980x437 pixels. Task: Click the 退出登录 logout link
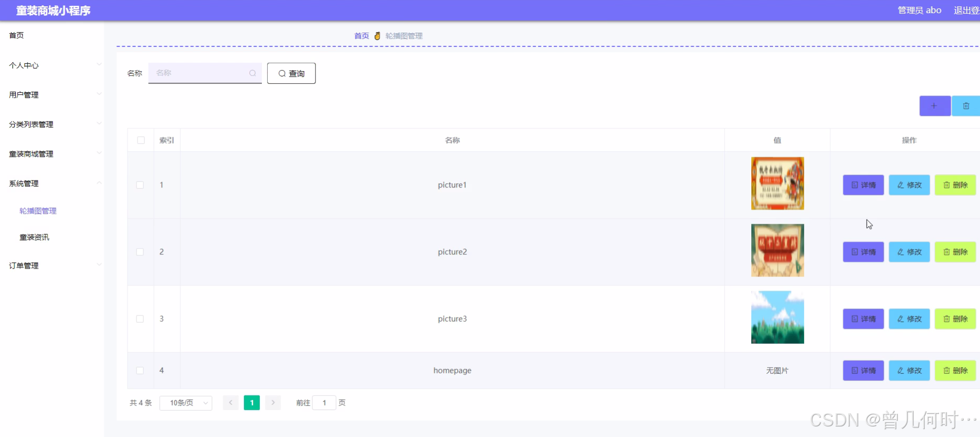click(x=967, y=11)
